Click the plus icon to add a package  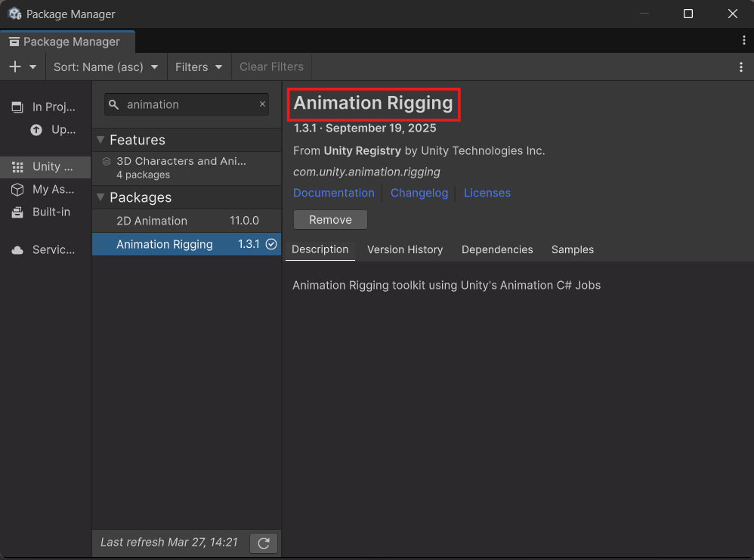(15, 67)
